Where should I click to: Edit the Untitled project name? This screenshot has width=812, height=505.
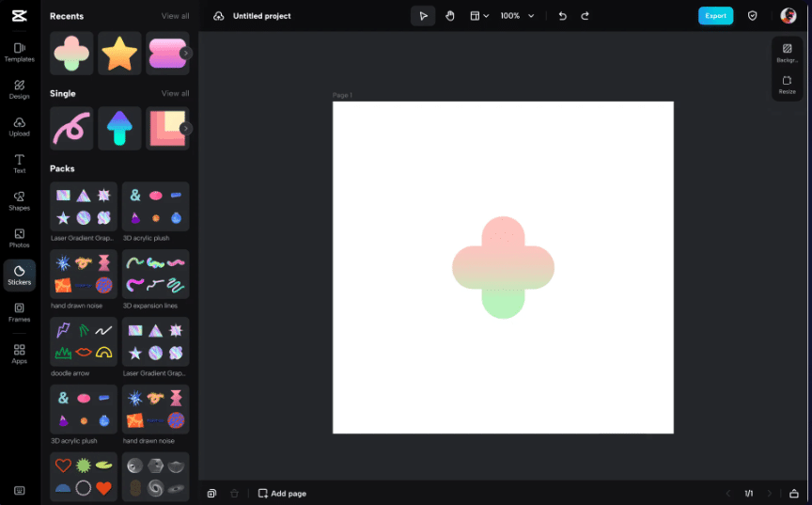tap(261, 16)
